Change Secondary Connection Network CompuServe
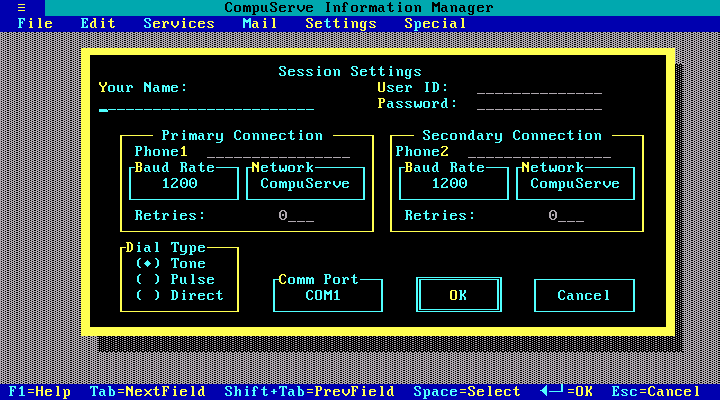The image size is (720, 400). pos(575,183)
